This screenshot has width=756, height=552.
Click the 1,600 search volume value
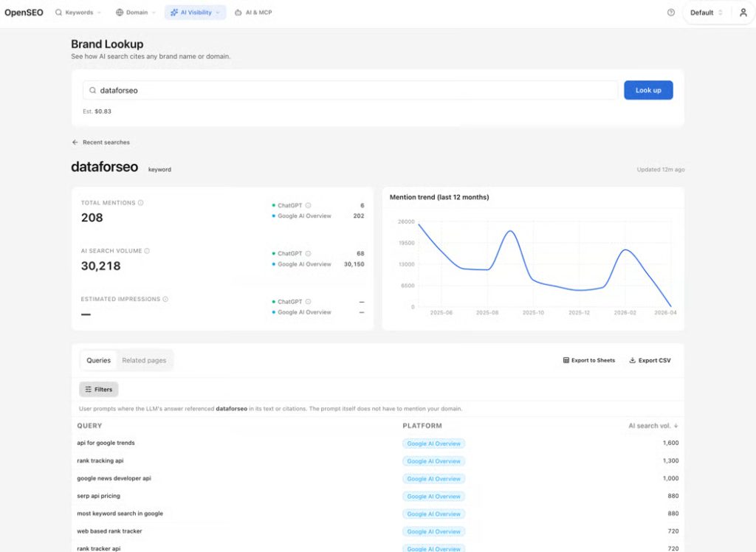tap(670, 443)
